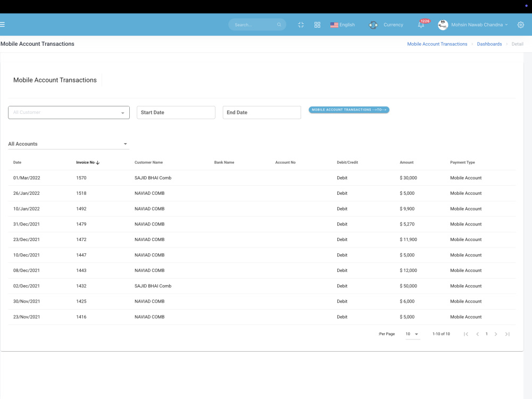Click amount $ 50,000

coord(409,286)
